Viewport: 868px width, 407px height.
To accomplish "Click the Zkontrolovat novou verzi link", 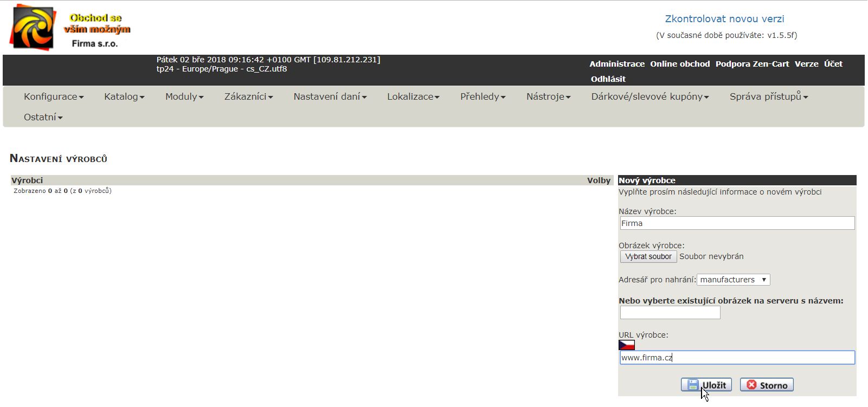I will click(x=724, y=19).
